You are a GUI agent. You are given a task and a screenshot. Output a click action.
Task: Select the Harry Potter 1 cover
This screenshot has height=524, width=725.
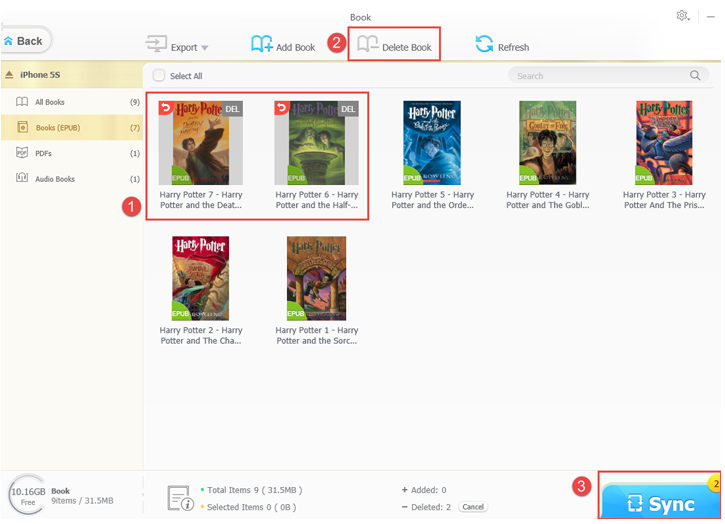click(316, 278)
